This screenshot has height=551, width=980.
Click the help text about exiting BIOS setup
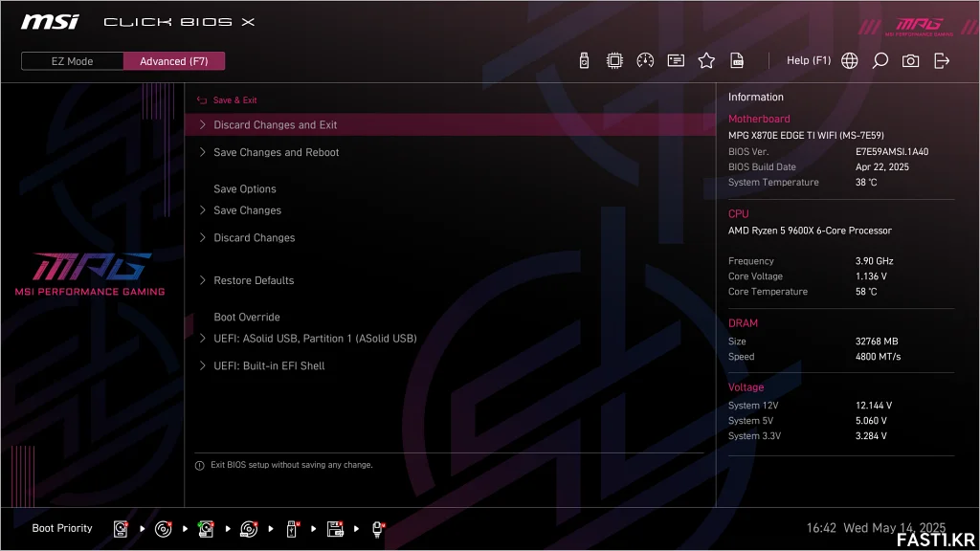(291, 465)
